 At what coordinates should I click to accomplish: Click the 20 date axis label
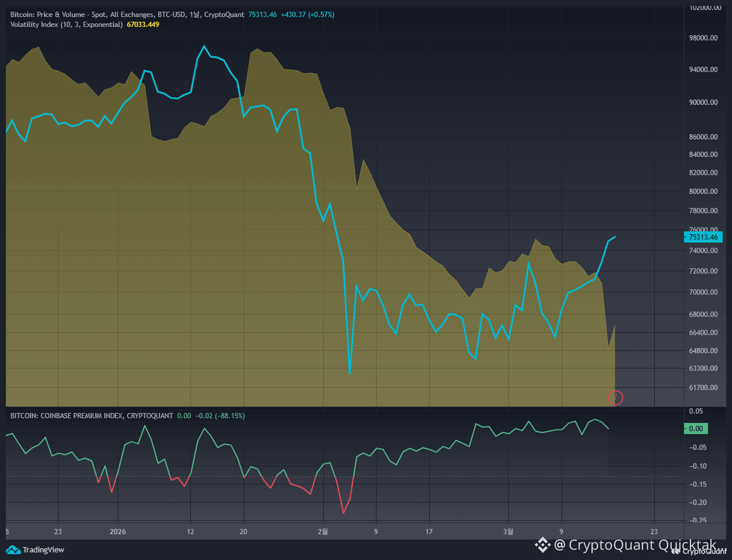click(x=244, y=532)
